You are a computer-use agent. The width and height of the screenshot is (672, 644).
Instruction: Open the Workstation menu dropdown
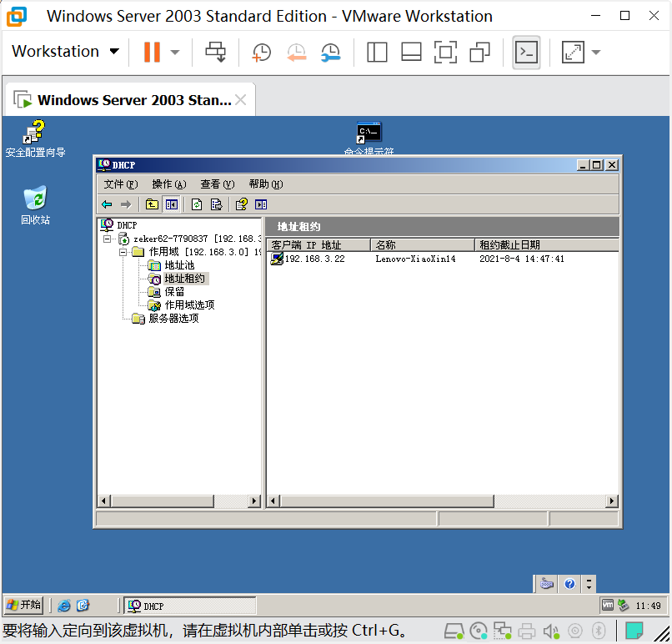66,52
